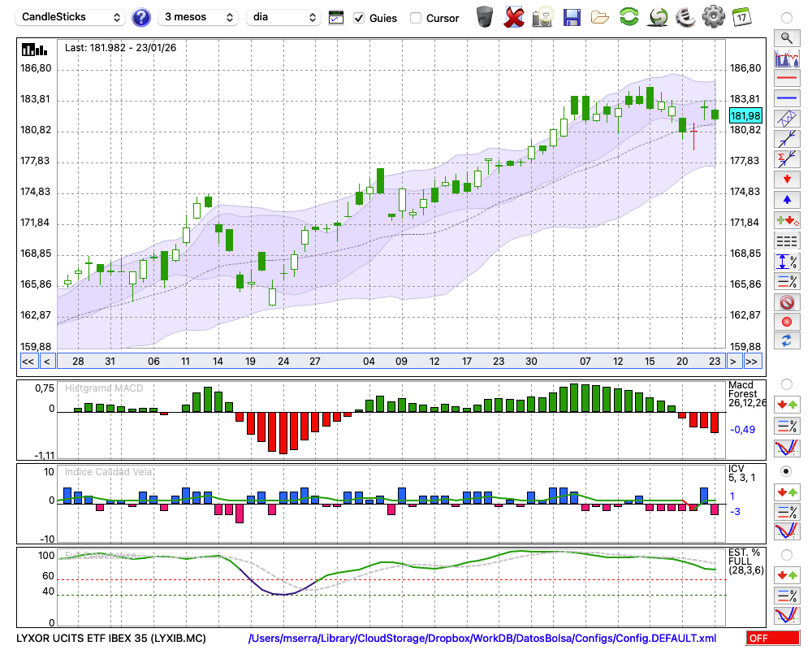Open the calendar icon showing 17
Screen dimensions: 812x650
[x=741, y=17]
